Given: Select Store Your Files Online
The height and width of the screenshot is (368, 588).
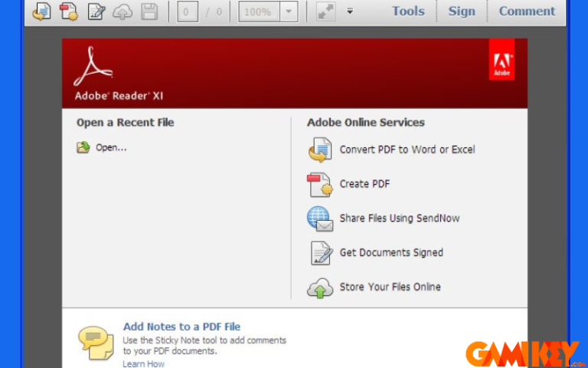Looking at the screenshot, I should click(390, 287).
